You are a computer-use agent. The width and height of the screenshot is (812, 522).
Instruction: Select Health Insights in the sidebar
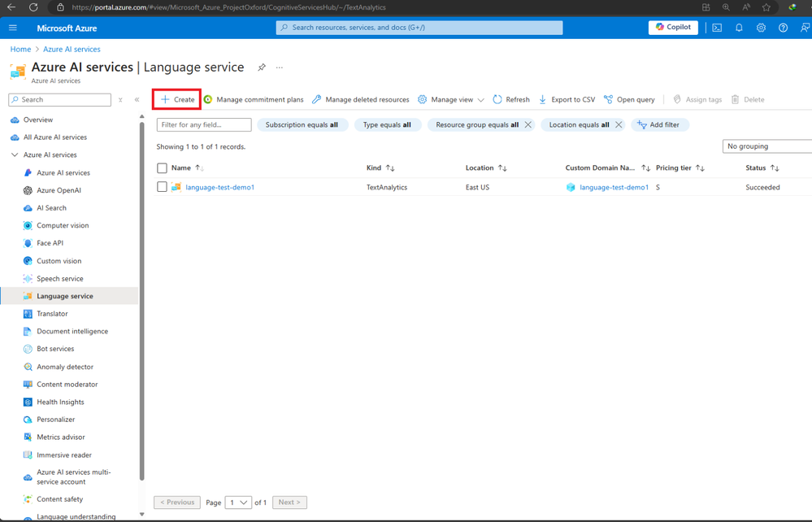(60, 402)
